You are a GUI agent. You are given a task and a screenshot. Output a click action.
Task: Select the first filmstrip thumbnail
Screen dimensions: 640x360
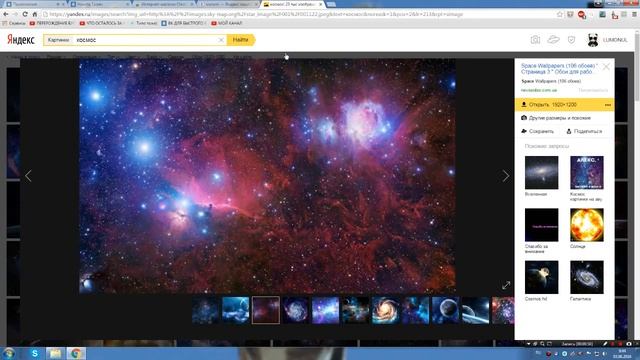(x=205, y=311)
